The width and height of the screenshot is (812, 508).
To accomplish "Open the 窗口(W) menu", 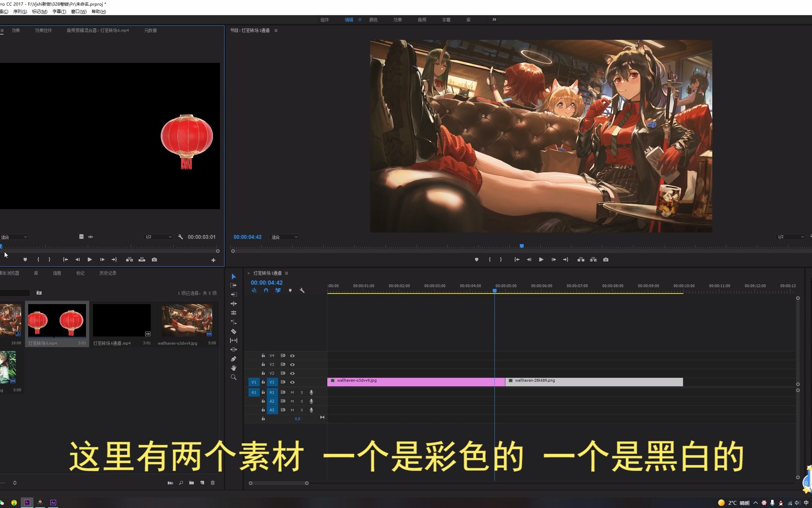I will click(79, 12).
